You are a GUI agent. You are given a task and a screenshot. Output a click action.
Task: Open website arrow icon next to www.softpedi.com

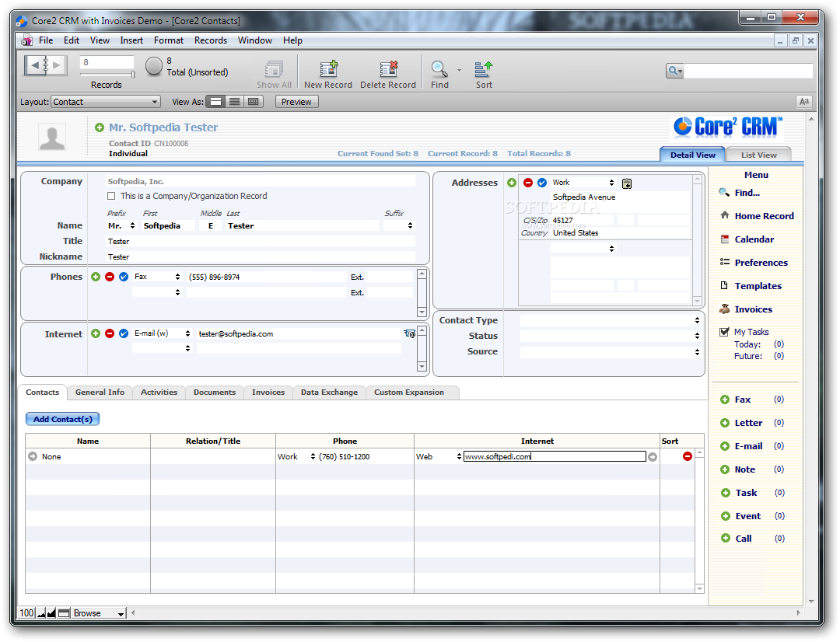653,457
